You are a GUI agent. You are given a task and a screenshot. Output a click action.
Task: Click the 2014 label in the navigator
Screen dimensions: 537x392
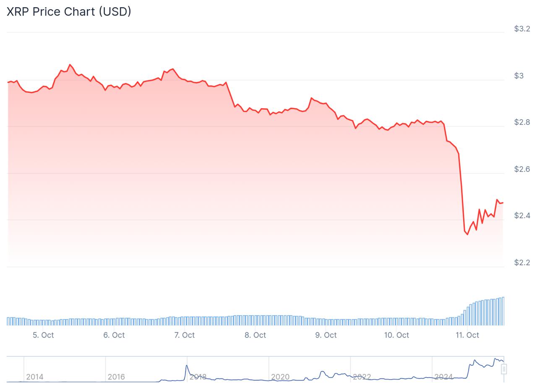[35, 377]
